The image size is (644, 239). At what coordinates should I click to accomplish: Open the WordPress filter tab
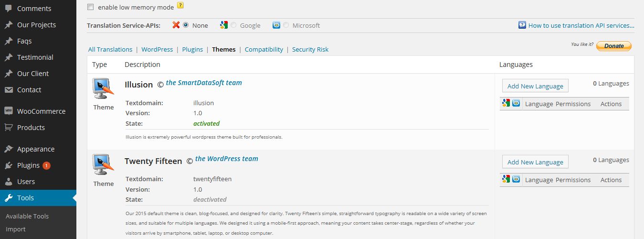pyautogui.click(x=157, y=49)
